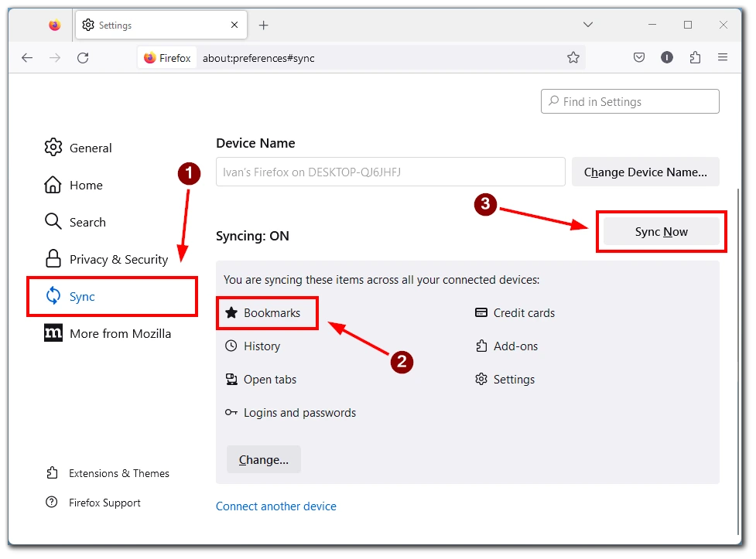756x559 pixels.
Task: Click the Extensions & Themes puzzle icon
Action: 52,472
